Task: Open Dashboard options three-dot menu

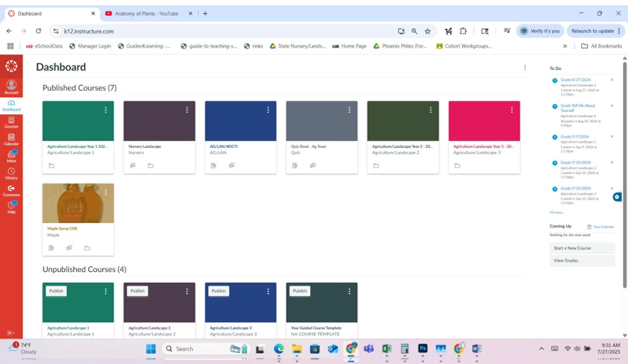Action: [x=525, y=67]
